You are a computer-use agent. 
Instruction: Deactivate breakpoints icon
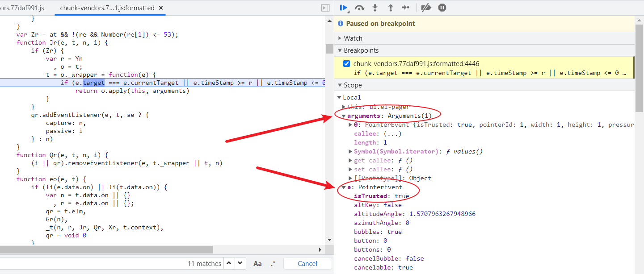(426, 8)
